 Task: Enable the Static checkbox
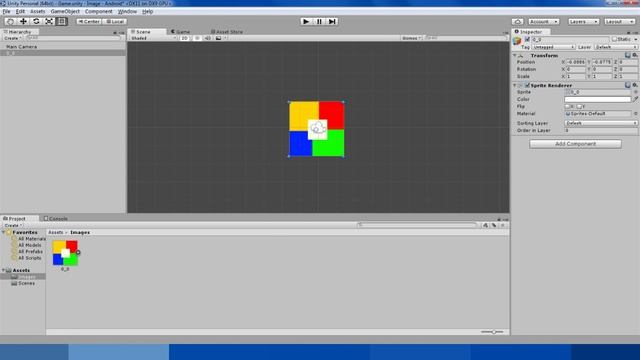coord(614,39)
